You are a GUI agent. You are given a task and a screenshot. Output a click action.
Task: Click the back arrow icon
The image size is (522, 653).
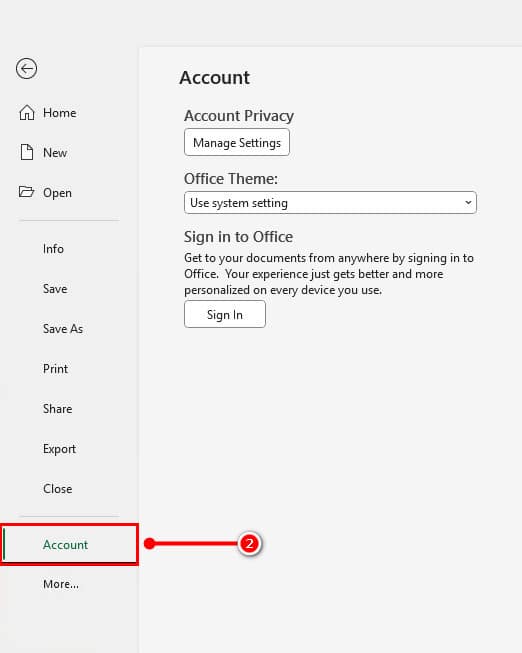point(27,68)
